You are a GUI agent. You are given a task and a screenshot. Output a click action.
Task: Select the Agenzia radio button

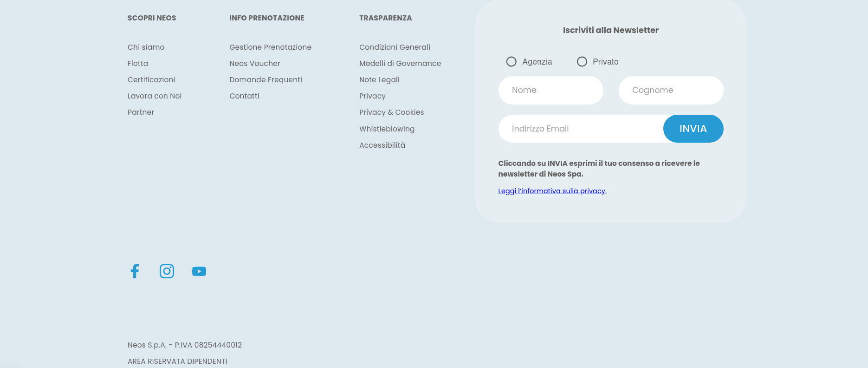tap(511, 62)
